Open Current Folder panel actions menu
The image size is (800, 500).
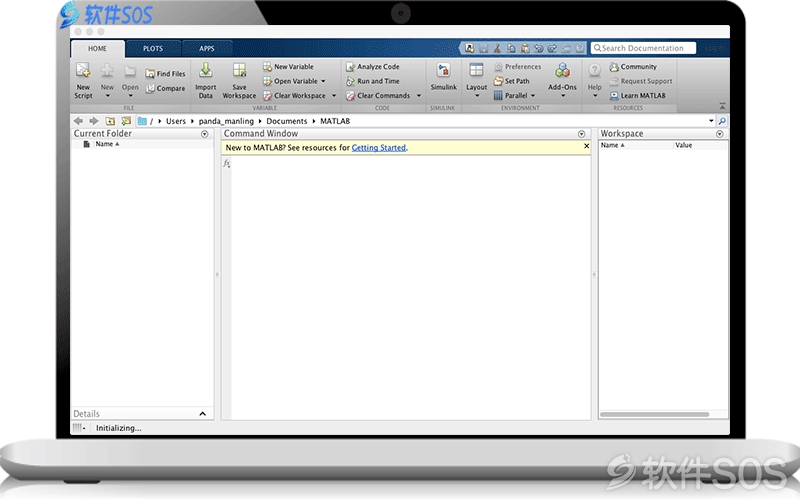click(205, 134)
